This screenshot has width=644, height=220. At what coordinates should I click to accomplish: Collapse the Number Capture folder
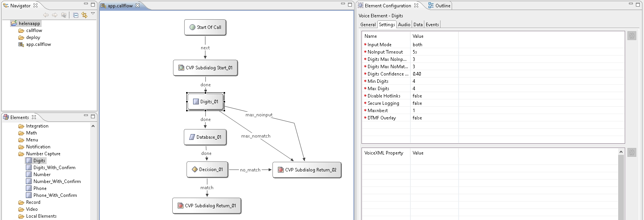point(43,154)
